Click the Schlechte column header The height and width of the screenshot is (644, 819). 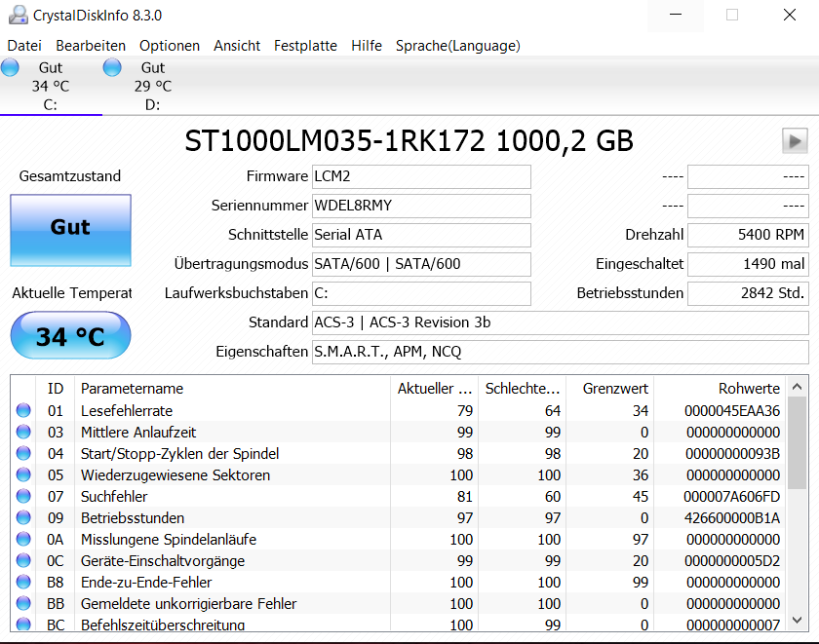point(523,389)
